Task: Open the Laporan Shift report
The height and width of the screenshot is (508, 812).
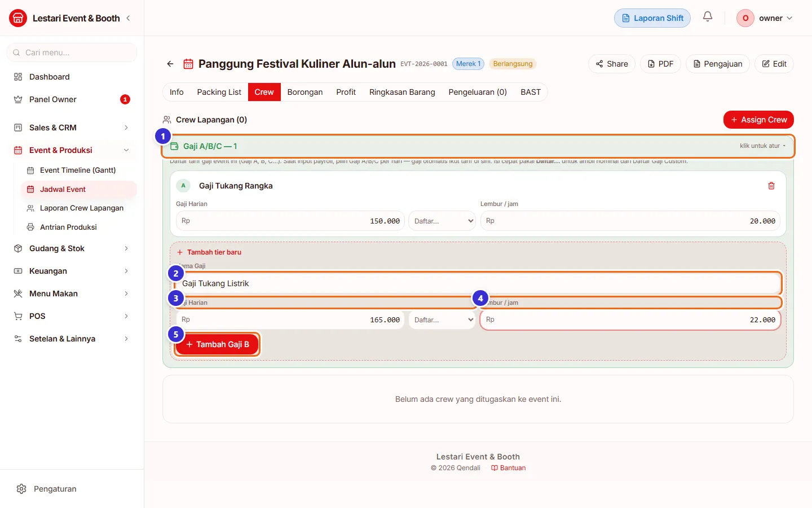Action: pyautogui.click(x=652, y=18)
